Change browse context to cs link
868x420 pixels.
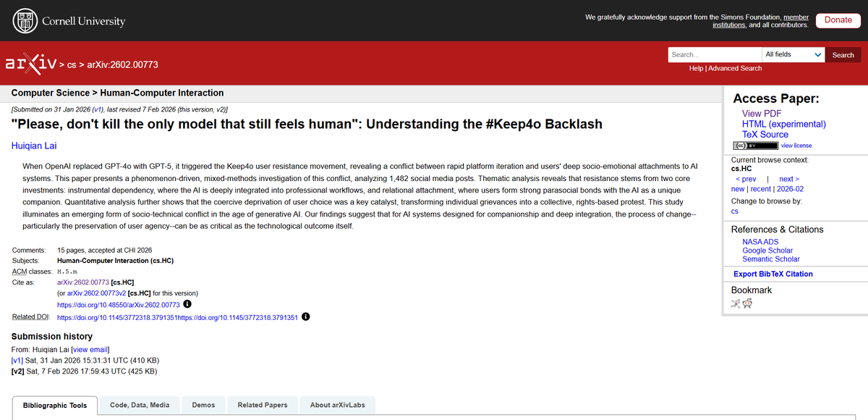click(735, 211)
